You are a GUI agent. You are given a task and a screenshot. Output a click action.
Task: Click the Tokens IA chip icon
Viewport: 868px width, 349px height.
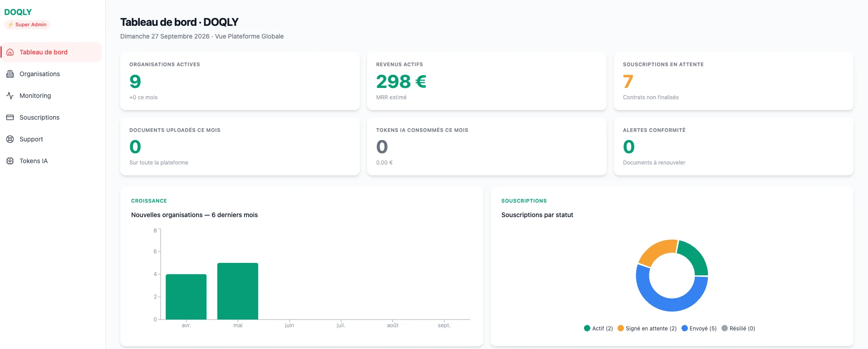point(10,161)
